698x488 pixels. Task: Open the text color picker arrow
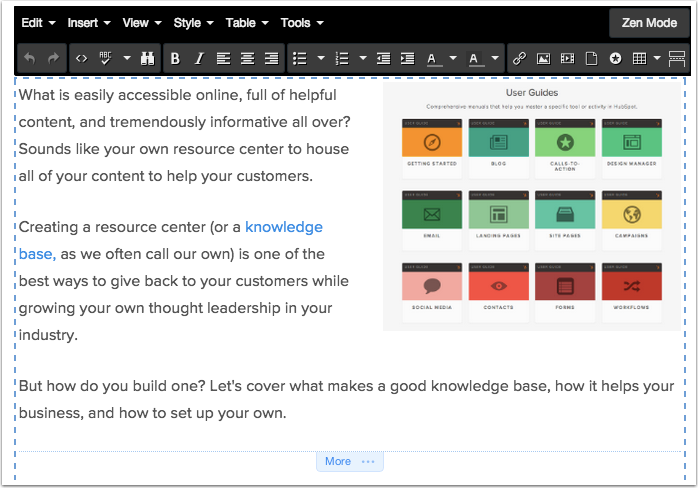tap(453, 59)
